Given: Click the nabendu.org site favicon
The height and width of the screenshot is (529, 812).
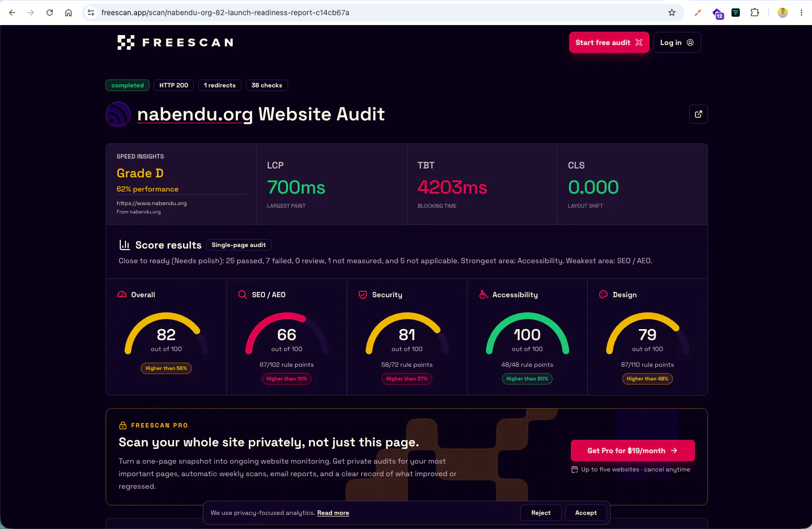Looking at the screenshot, I should tap(118, 114).
